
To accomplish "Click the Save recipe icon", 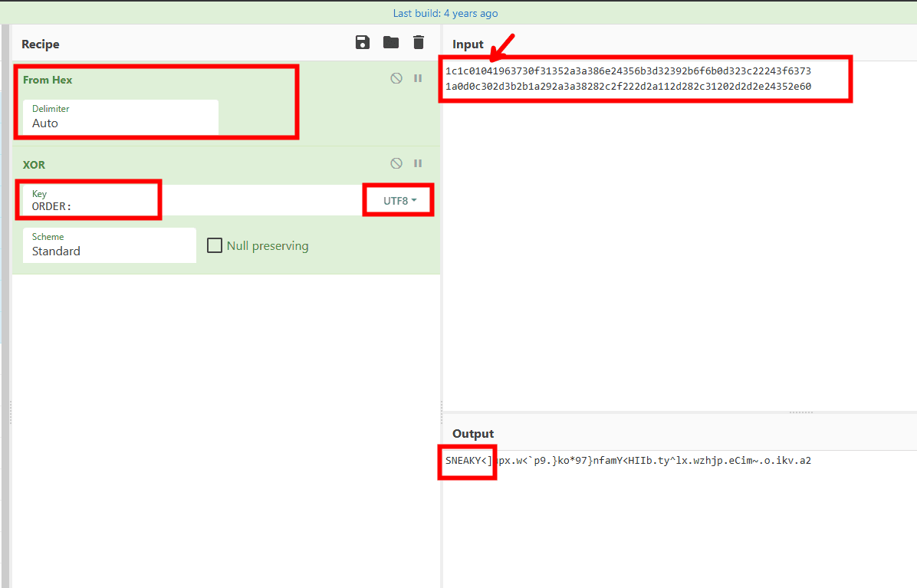I will (363, 43).
